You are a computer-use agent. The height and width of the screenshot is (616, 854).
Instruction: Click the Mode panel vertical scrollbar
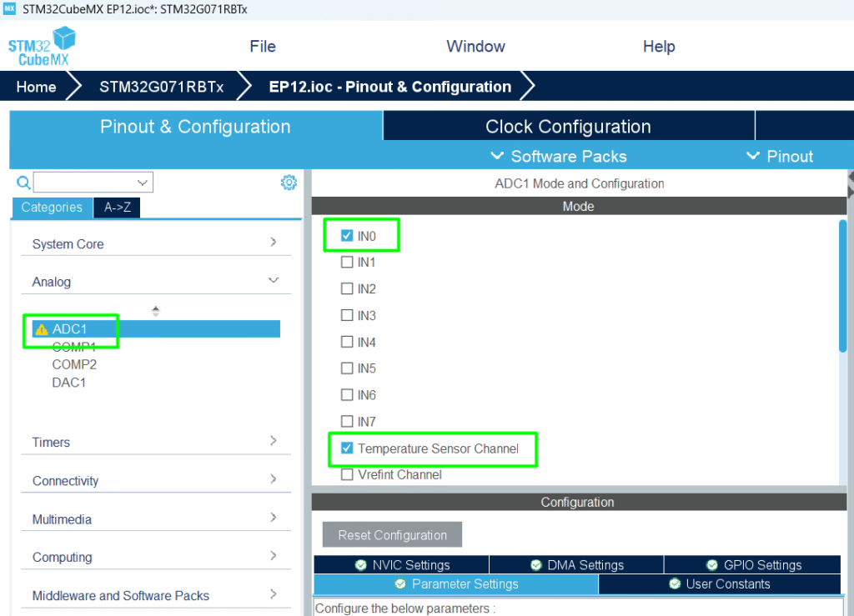(x=842, y=283)
